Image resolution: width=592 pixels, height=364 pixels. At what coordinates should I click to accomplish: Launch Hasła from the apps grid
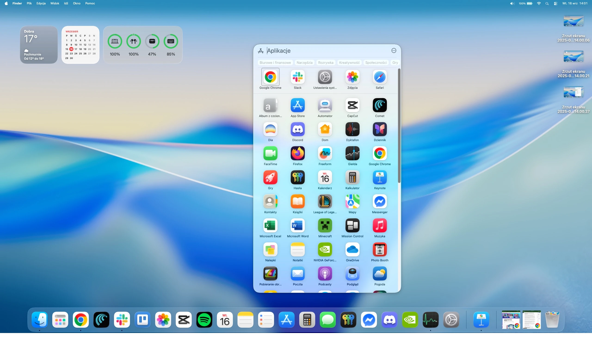coord(298,177)
